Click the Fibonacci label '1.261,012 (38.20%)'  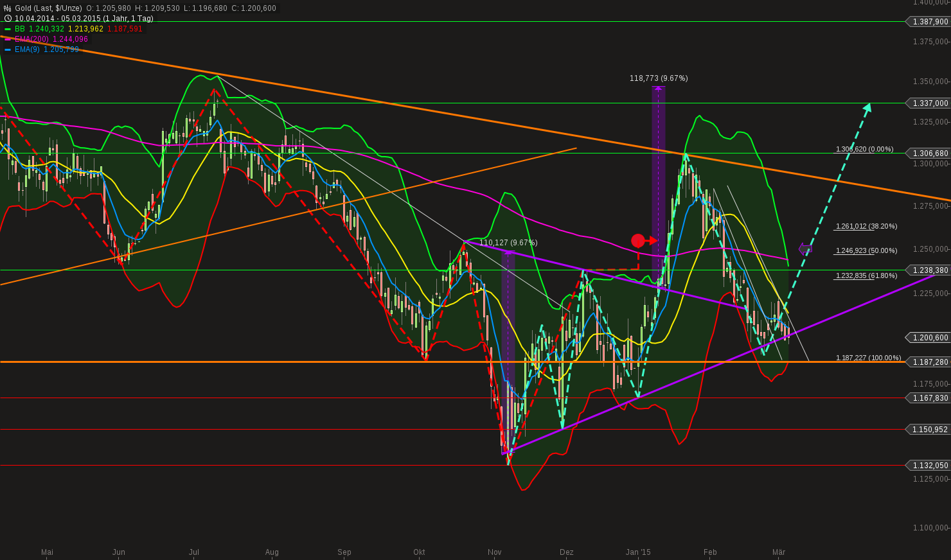pyautogui.click(x=866, y=226)
